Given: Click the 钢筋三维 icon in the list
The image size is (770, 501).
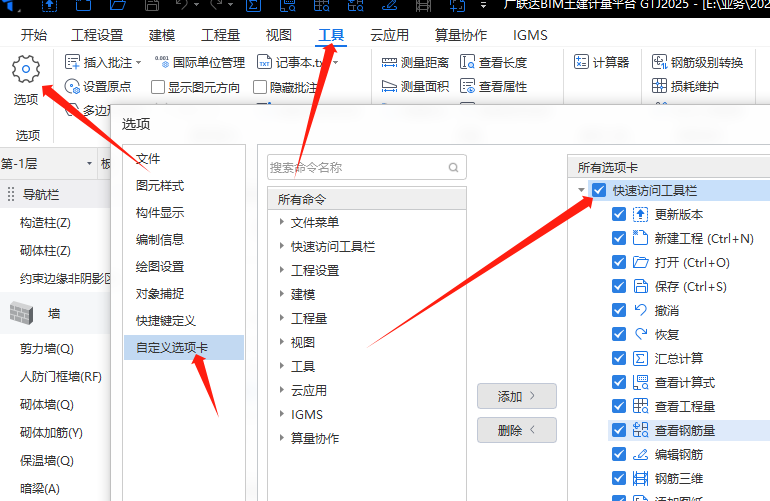Looking at the screenshot, I should coord(640,478).
